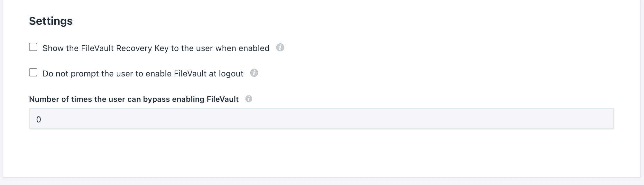644x185 pixels.
Task: Toggle checkbox for showing Recovery Key to user
Action: (x=33, y=47)
